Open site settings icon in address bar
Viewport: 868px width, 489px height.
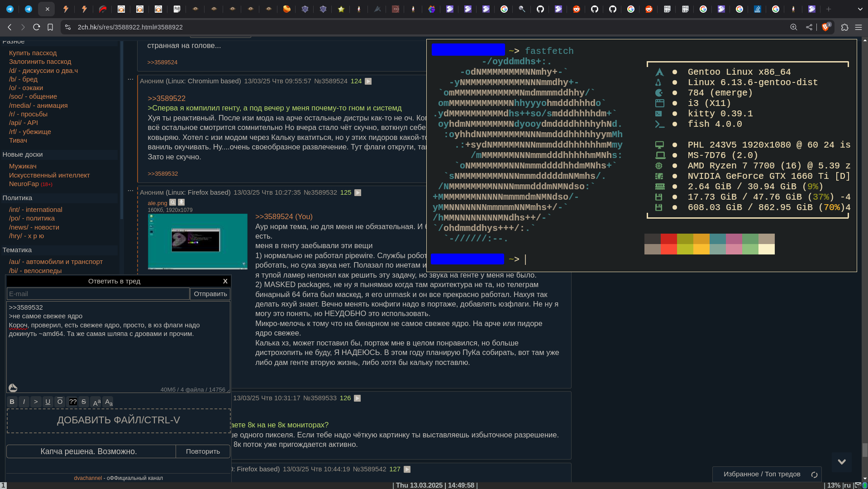[x=68, y=27]
